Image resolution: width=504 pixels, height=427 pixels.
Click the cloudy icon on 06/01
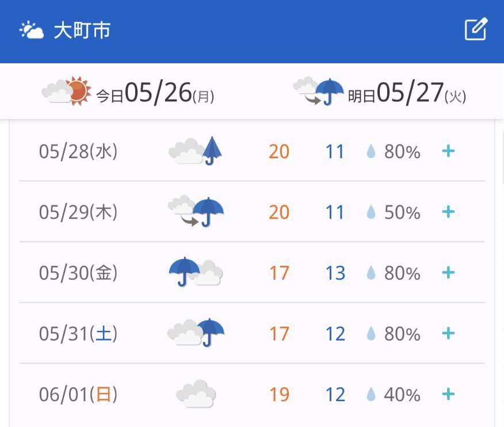(x=196, y=394)
